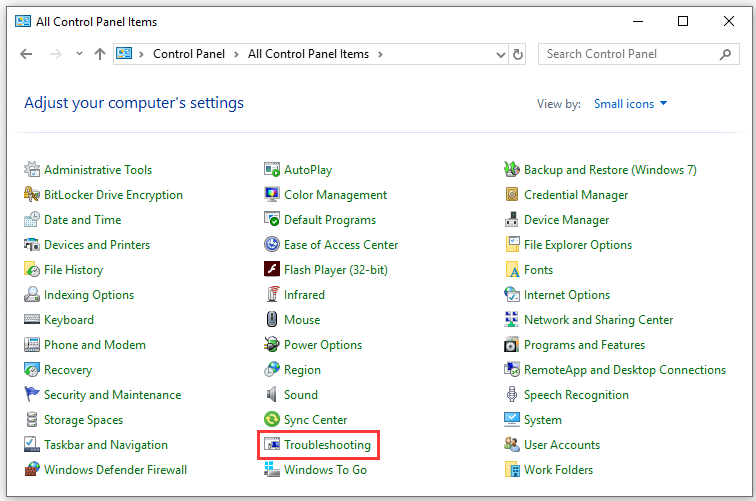
Task: Go up one level with Up arrow
Action: (100, 54)
